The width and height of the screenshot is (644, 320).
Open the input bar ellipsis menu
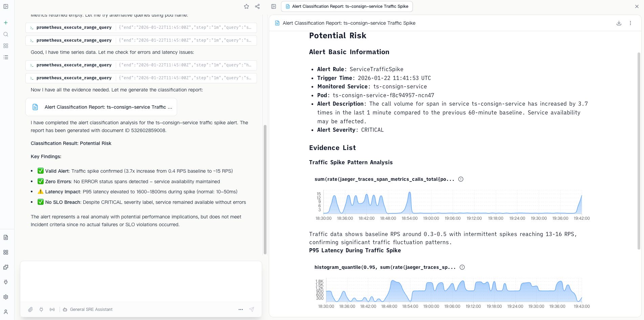[241, 310]
